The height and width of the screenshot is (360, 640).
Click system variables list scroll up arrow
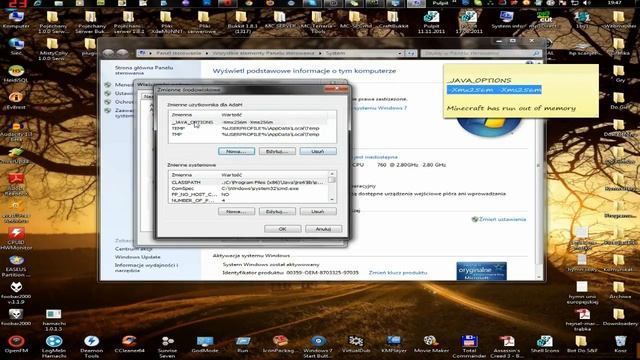pyautogui.click(x=332, y=174)
